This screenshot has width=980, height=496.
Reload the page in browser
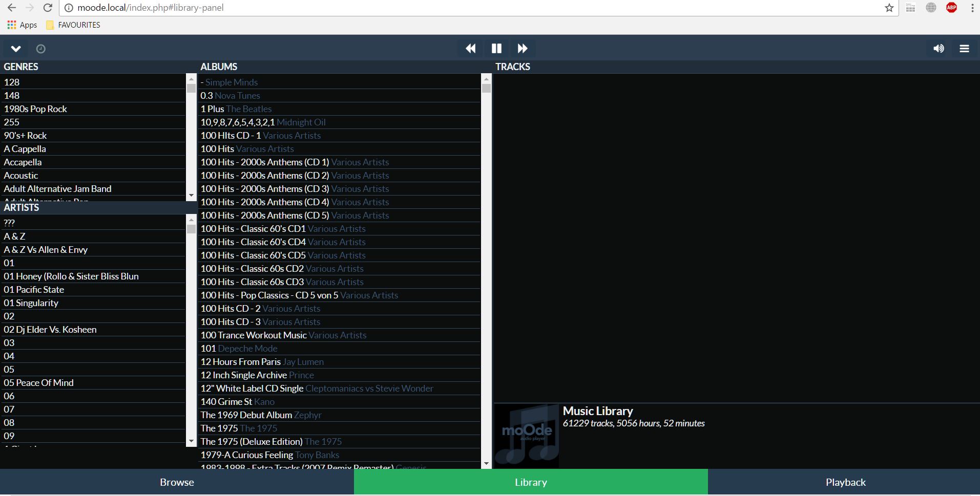pos(48,8)
